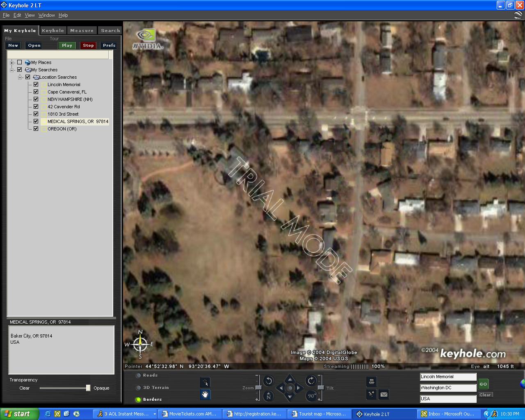Collapse the Location Searches tree node
Screen dimensions: 525x420
tap(20, 77)
